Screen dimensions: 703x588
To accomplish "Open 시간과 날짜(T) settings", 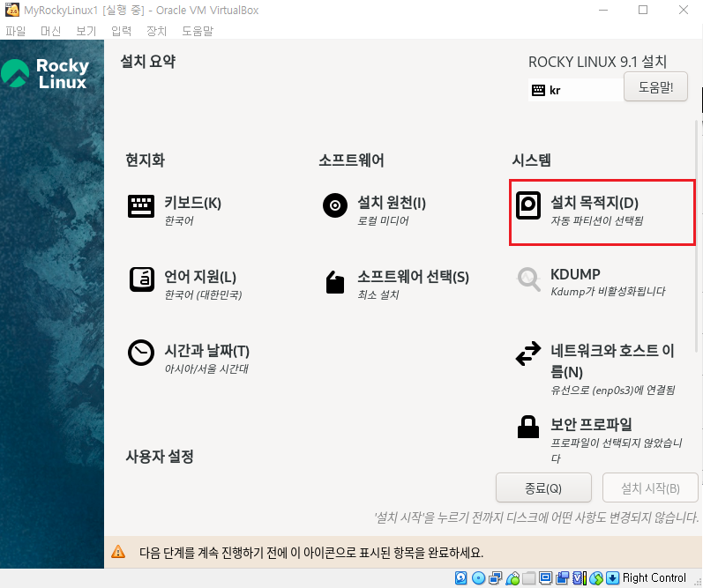I will (x=206, y=351).
